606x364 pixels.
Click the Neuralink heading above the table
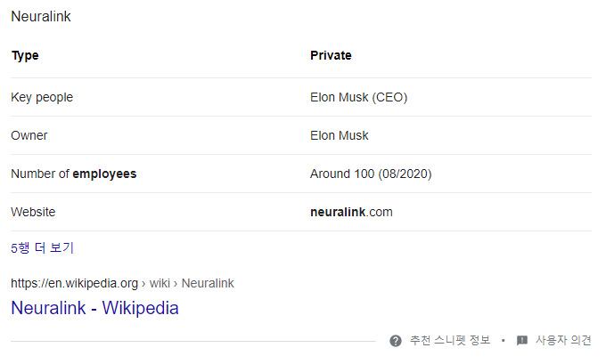pos(41,17)
